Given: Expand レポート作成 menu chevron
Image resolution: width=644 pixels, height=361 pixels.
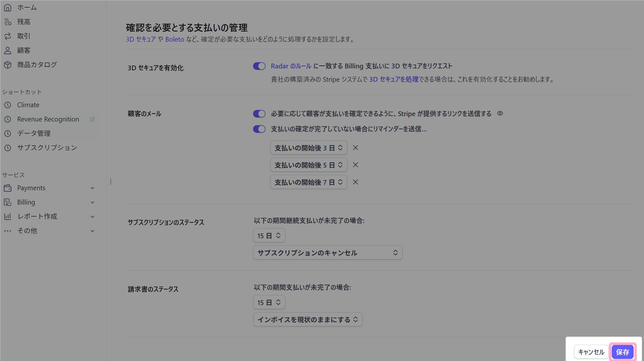Looking at the screenshot, I should pos(92,217).
